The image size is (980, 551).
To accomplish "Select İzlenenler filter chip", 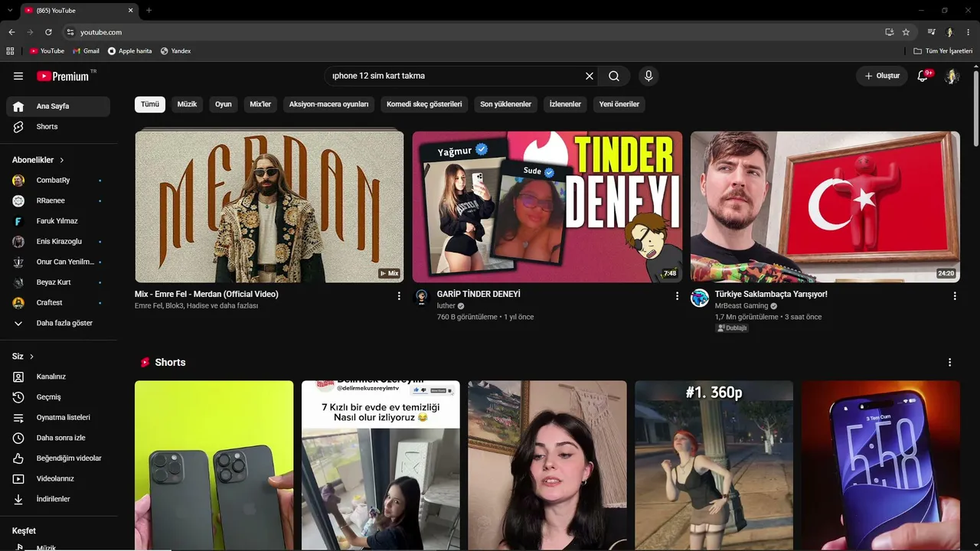I will point(565,104).
